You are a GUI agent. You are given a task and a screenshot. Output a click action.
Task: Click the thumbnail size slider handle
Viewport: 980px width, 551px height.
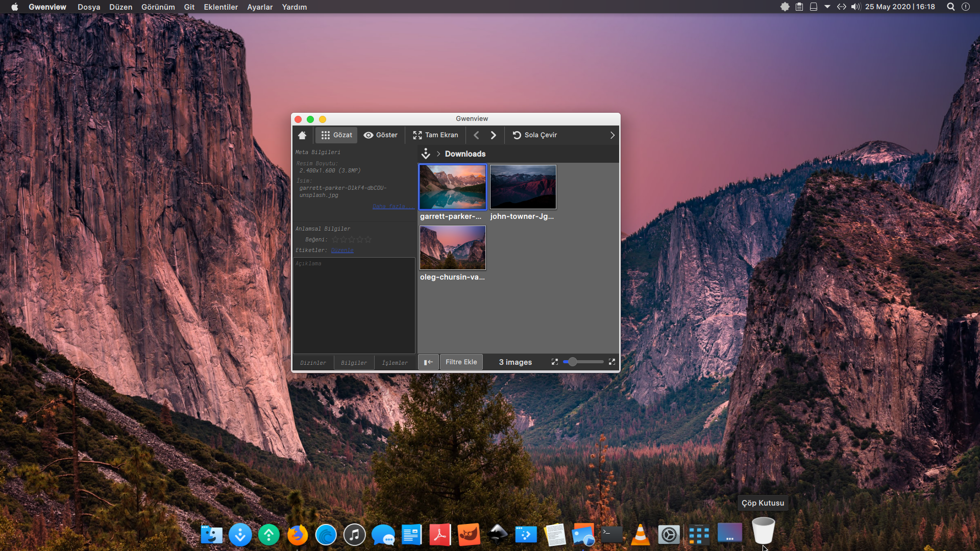pos(573,362)
